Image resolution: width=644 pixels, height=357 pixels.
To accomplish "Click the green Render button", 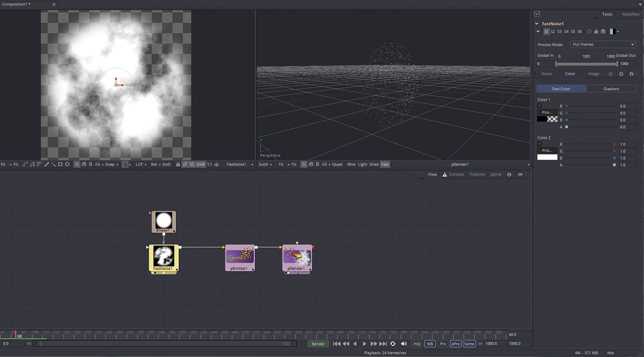I will tap(318, 344).
